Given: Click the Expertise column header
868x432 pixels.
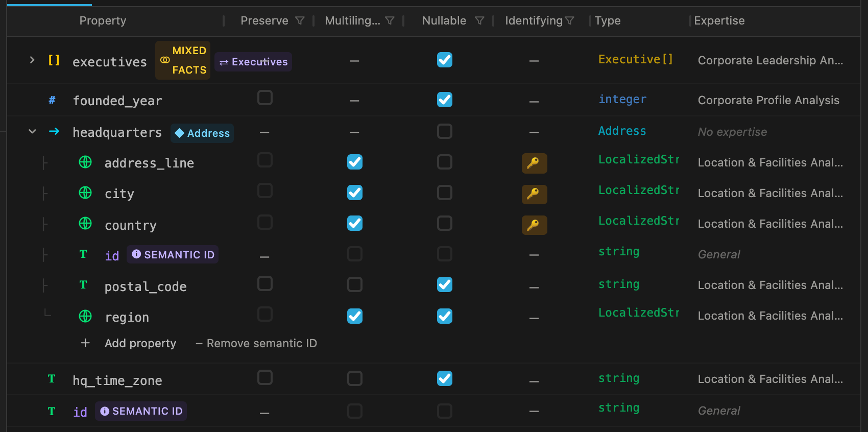Looking at the screenshot, I should pos(719,21).
